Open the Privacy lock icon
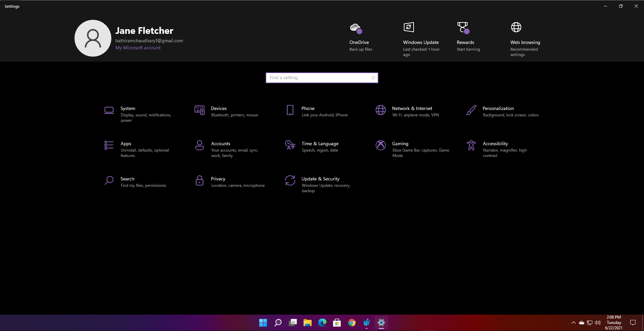The image size is (644, 331). (x=200, y=180)
